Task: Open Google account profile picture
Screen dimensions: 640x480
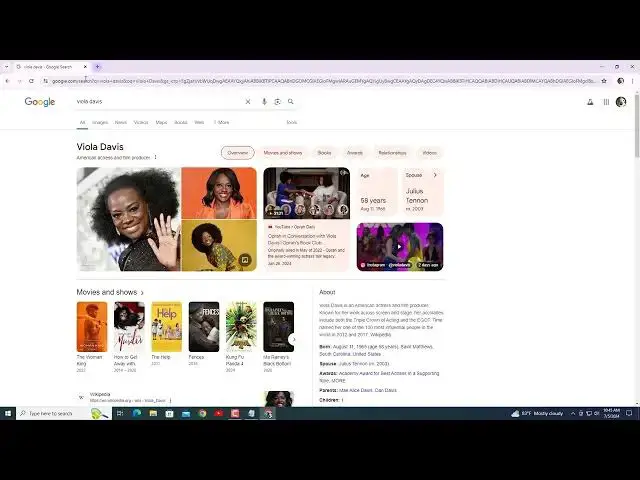Action: (621, 102)
